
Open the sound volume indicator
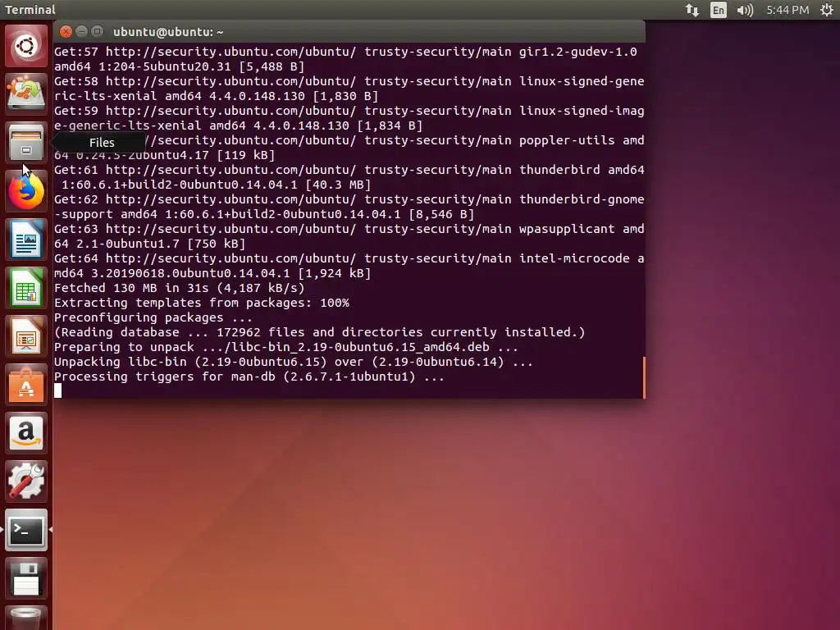[x=745, y=10]
